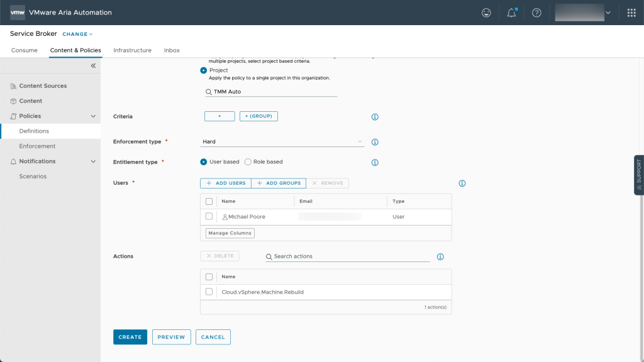Expand the Service Broker CHANGE dropdown
644x362 pixels.
tap(77, 34)
